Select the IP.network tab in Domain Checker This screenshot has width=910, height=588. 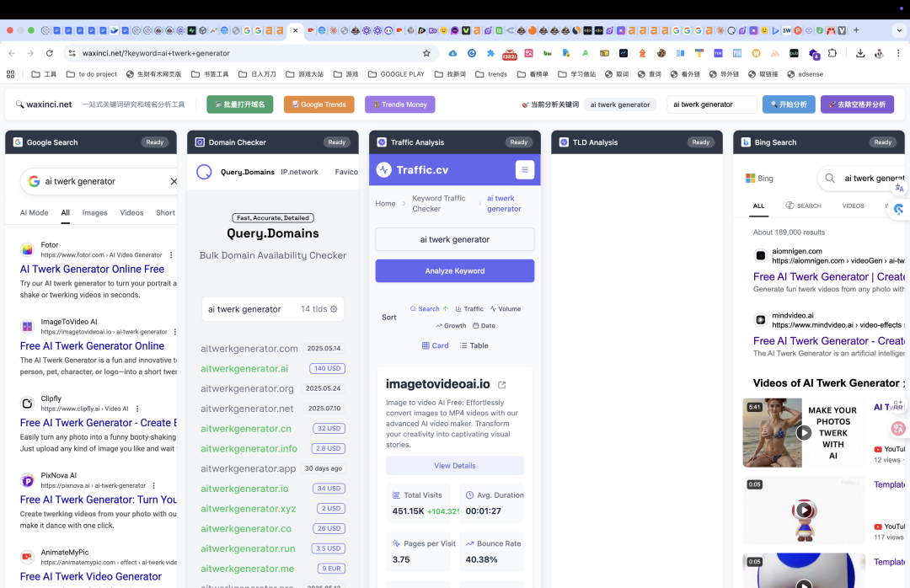click(299, 172)
